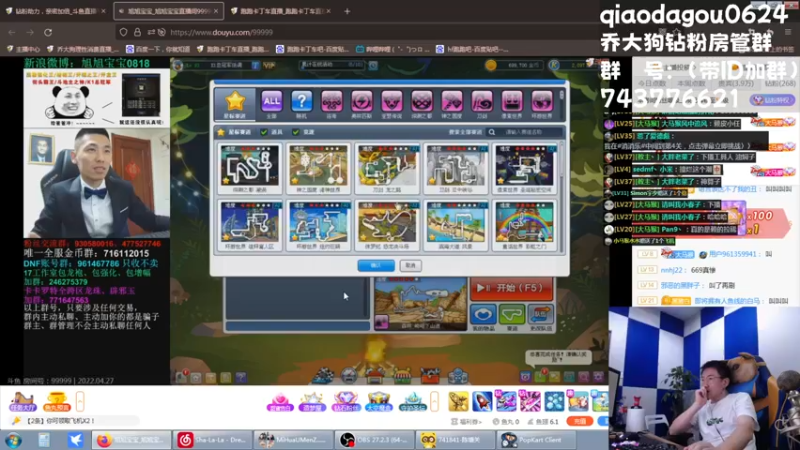The height and width of the screenshot is (450, 800).
Task: Click the checkered flag icon on game bottom bar
Action: [322, 376]
